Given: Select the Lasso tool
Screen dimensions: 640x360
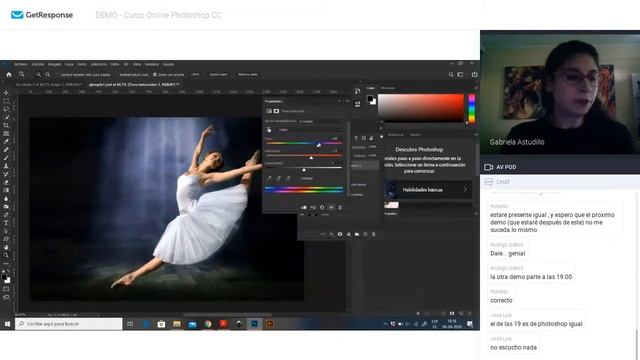Looking at the screenshot, I should (6, 109).
